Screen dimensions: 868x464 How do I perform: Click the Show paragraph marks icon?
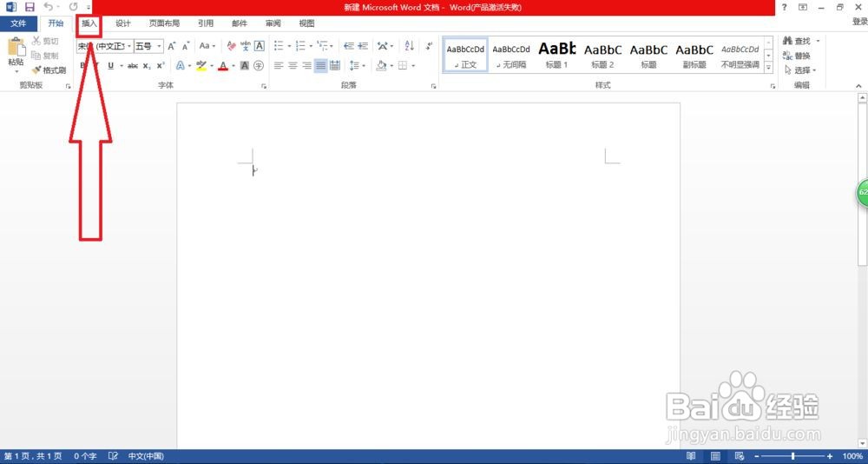[429, 46]
